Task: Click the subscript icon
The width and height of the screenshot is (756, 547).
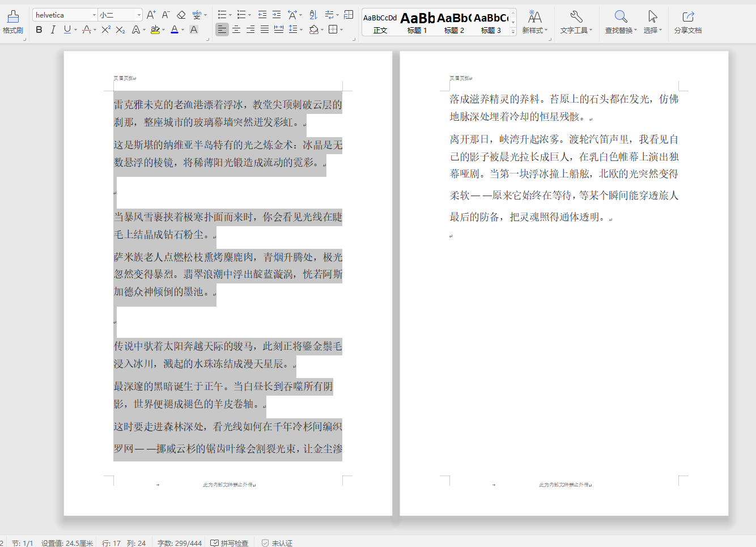Action: (120, 29)
